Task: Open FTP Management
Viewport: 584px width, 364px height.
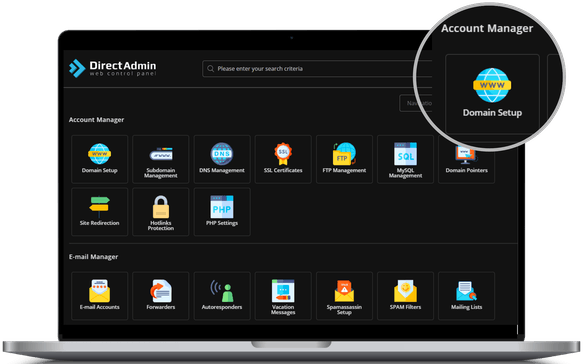Action: 344,159
